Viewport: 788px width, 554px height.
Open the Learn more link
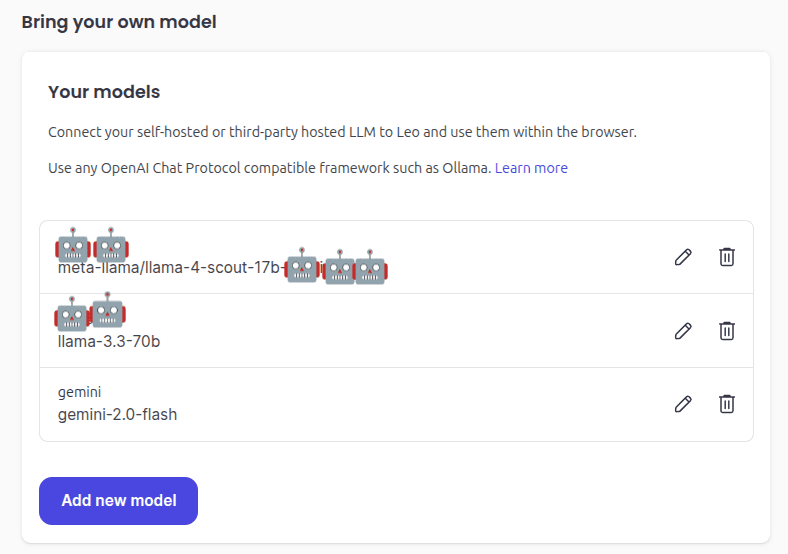(x=531, y=168)
